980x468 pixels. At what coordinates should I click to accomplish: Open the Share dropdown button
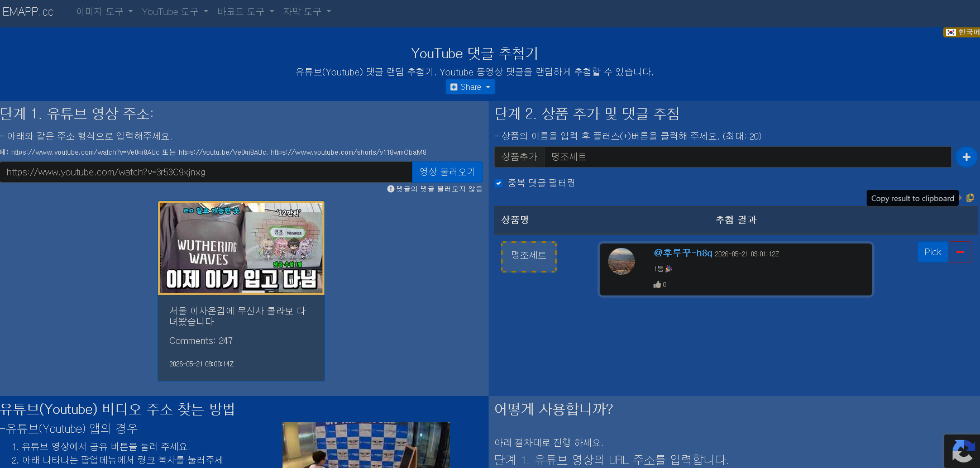(x=470, y=87)
